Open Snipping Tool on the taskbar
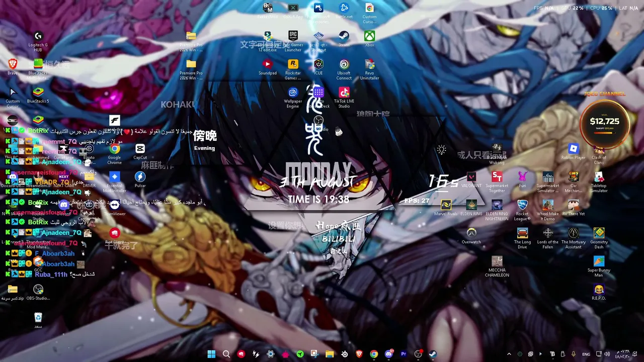644x362 pixels. (x=315, y=354)
